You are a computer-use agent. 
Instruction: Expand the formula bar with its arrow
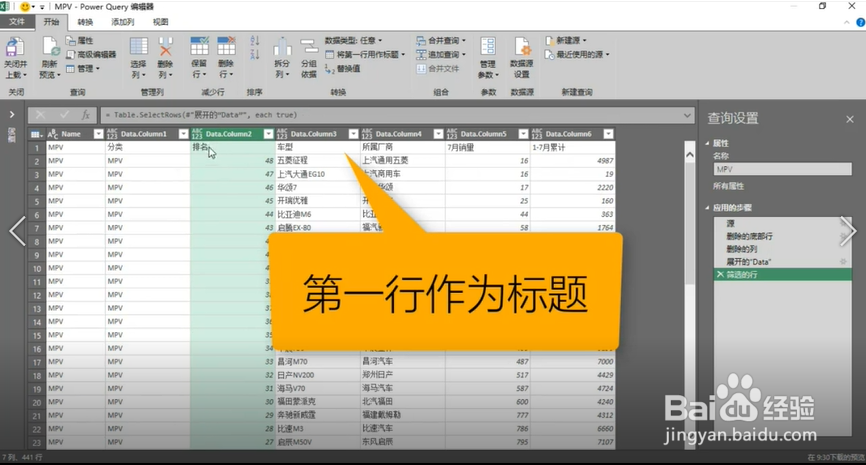click(x=687, y=115)
